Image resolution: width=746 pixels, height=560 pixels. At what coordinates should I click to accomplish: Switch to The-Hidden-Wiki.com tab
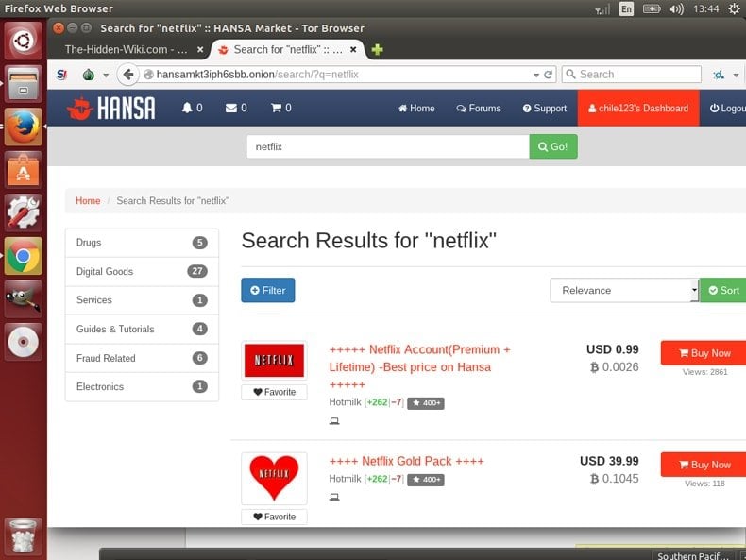point(126,49)
